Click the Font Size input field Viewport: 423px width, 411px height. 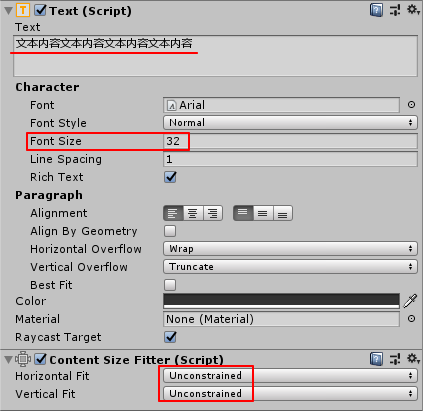290,141
